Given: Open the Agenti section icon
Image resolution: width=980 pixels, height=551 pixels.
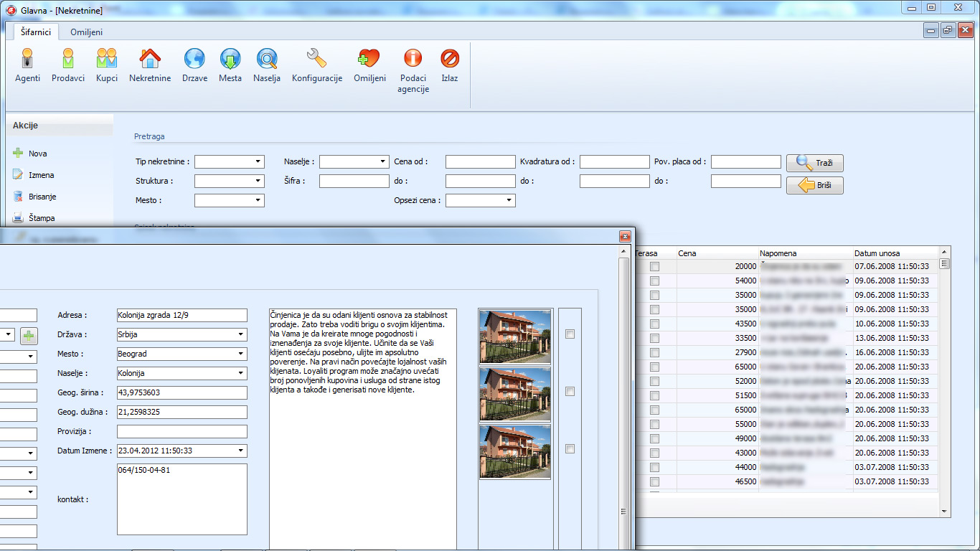Looking at the screenshot, I should [27, 59].
